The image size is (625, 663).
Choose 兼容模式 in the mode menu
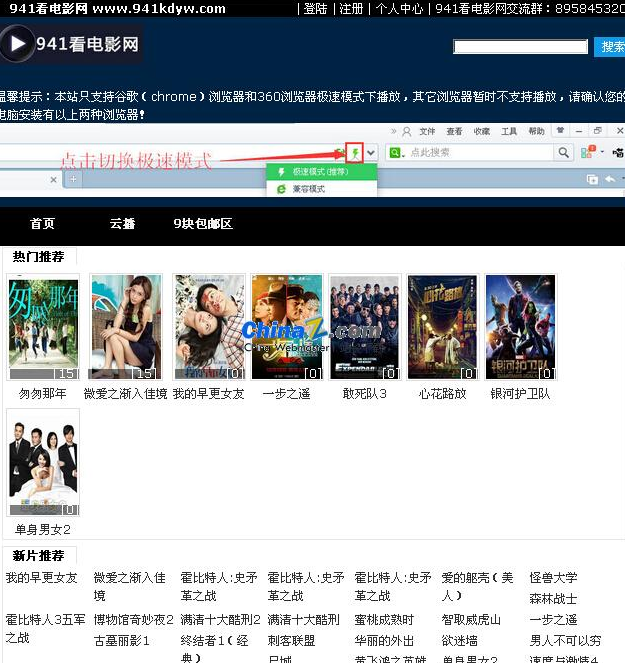[x=321, y=189]
